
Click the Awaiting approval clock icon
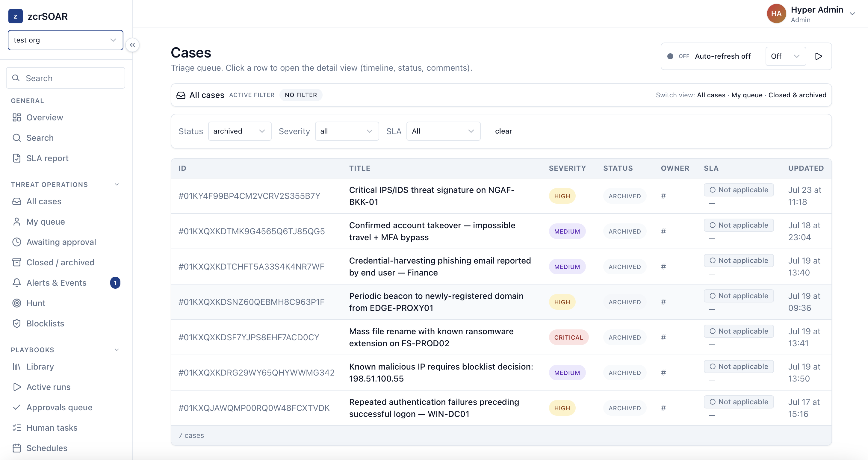pos(16,242)
